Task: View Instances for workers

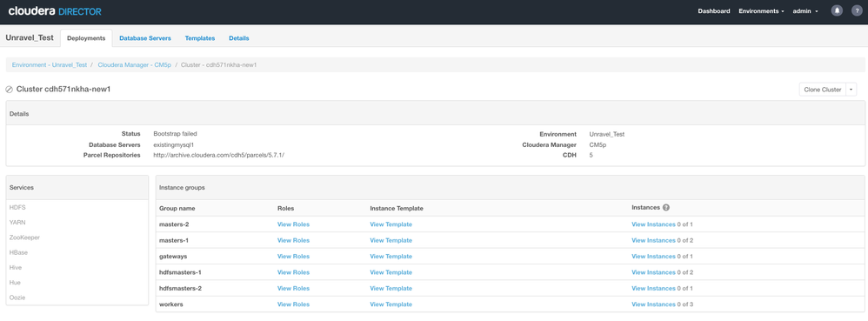Action: 653,305
